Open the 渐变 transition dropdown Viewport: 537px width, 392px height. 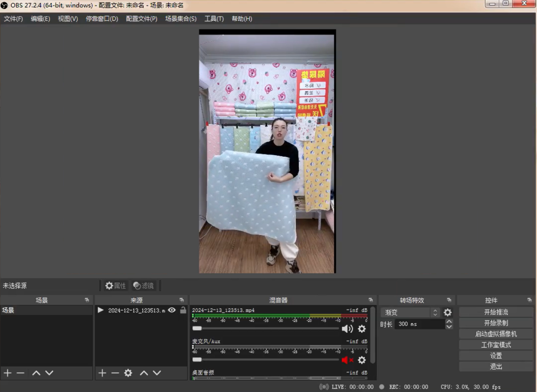410,313
